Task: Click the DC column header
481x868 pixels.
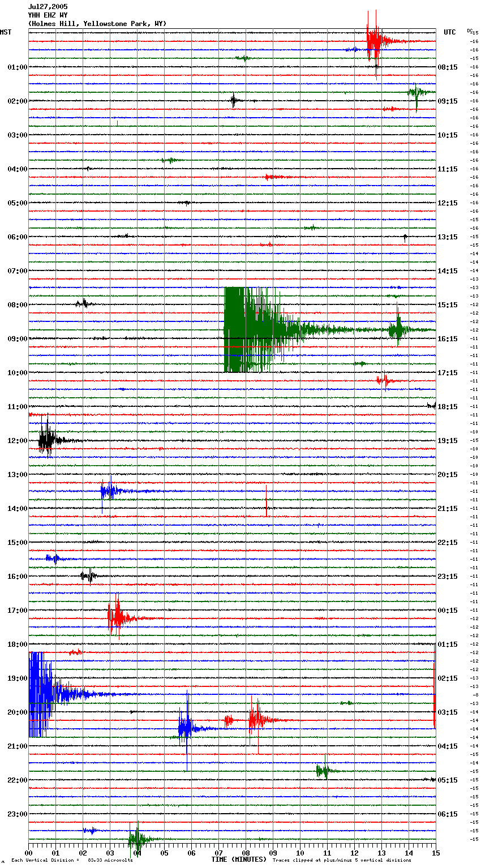Action: [x=470, y=31]
